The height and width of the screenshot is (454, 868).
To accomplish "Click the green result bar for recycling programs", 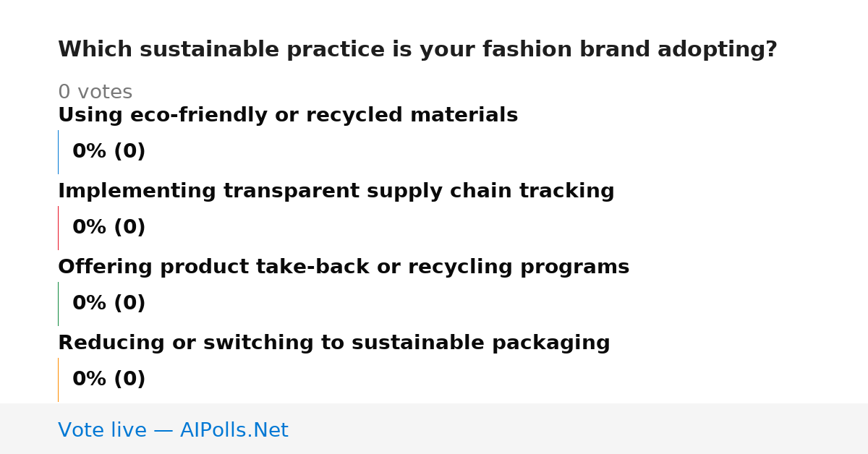I will tap(58, 304).
